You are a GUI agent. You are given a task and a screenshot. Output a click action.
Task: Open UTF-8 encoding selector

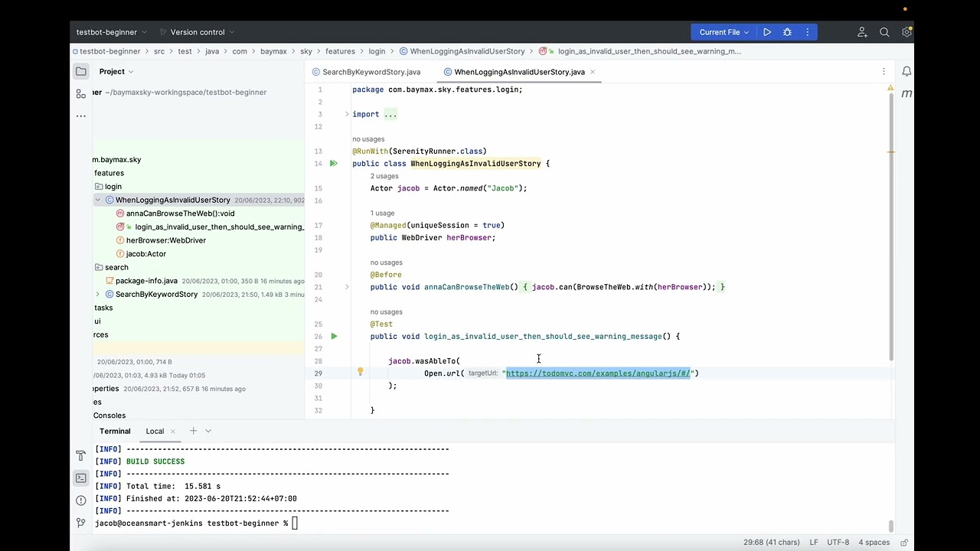[x=838, y=542]
